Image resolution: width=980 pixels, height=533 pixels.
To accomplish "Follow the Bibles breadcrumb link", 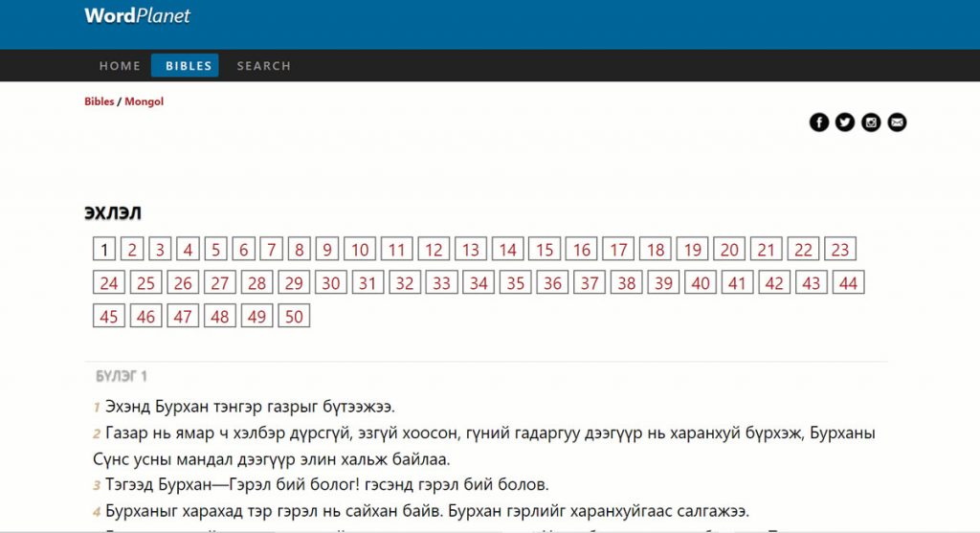I will click(99, 101).
